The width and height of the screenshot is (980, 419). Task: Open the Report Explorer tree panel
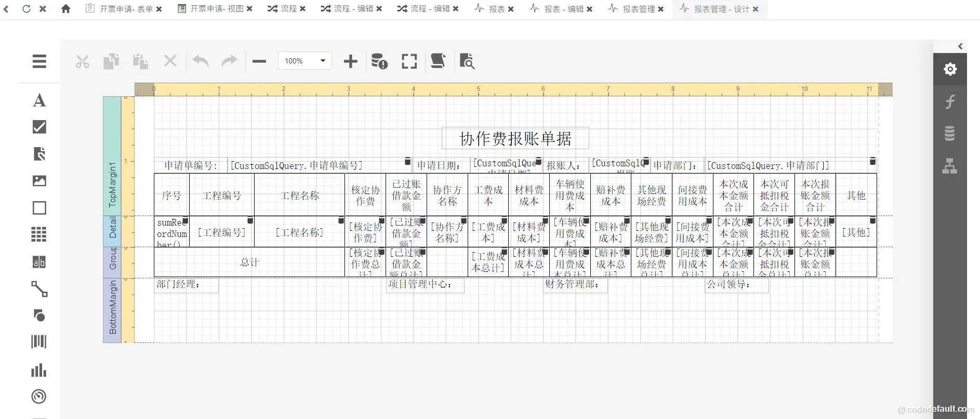tap(949, 166)
